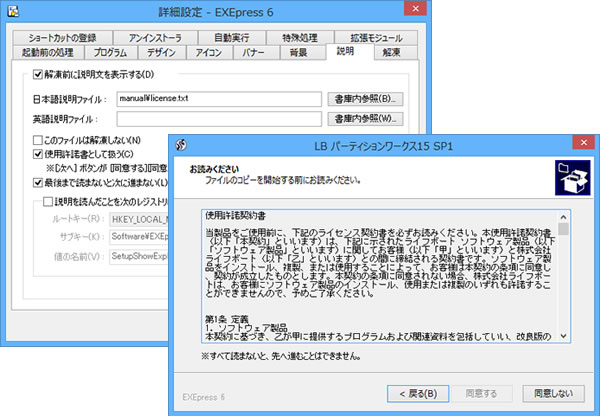
Task: Toggle 使用許諾書として扱う(C) checkbox
Action: [38, 154]
